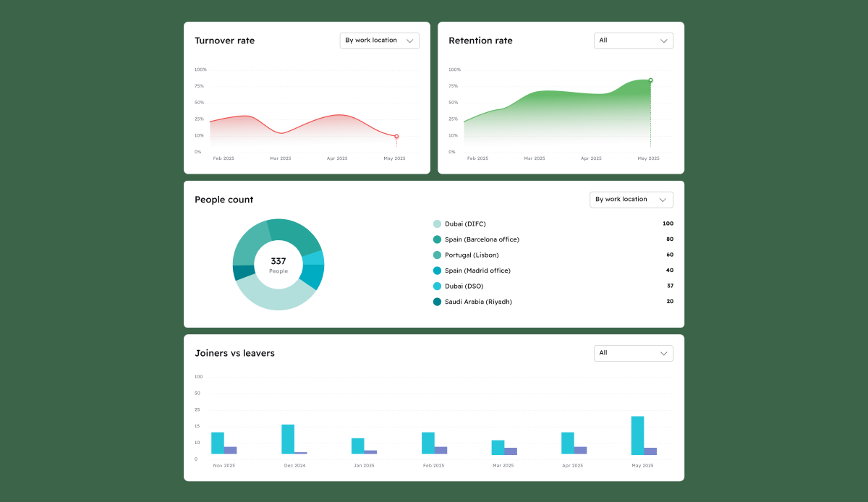Open the Turnover rate 'By work location' dropdown

pyautogui.click(x=379, y=41)
